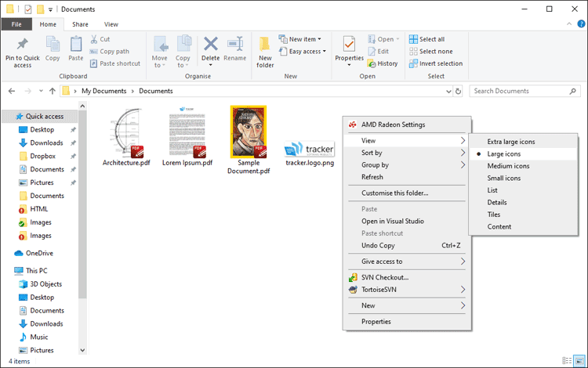This screenshot has height=368, width=588.
Task: Switch to the View ribbon tab
Action: pyautogui.click(x=111, y=24)
